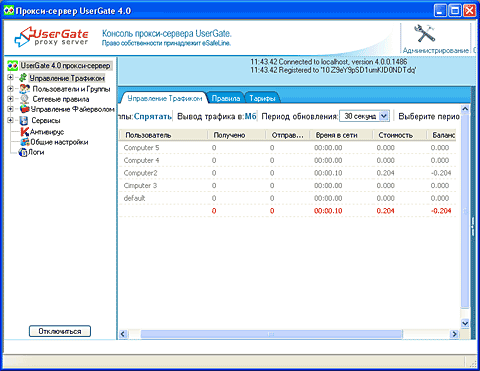The width and height of the screenshot is (480, 371).
Task: Switch to the Правила tab
Action: coord(226,98)
